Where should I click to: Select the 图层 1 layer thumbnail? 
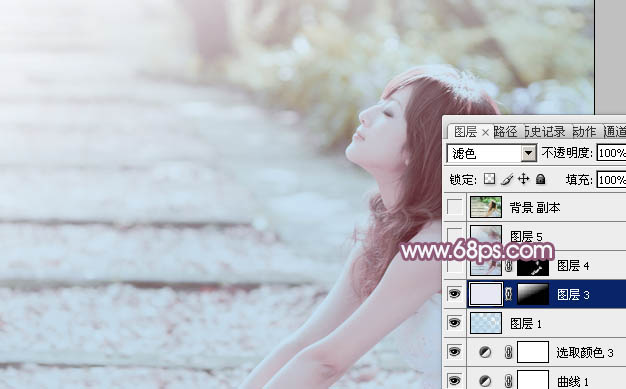486,323
